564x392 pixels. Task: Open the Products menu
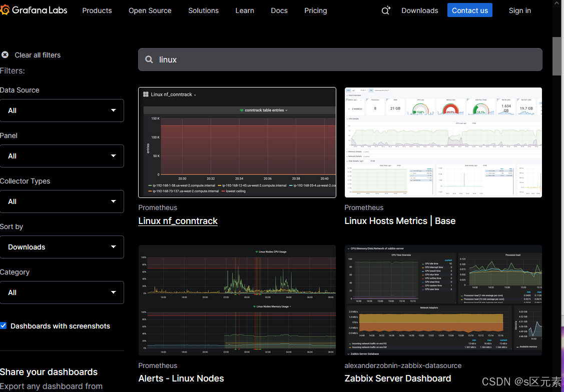pyautogui.click(x=97, y=11)
